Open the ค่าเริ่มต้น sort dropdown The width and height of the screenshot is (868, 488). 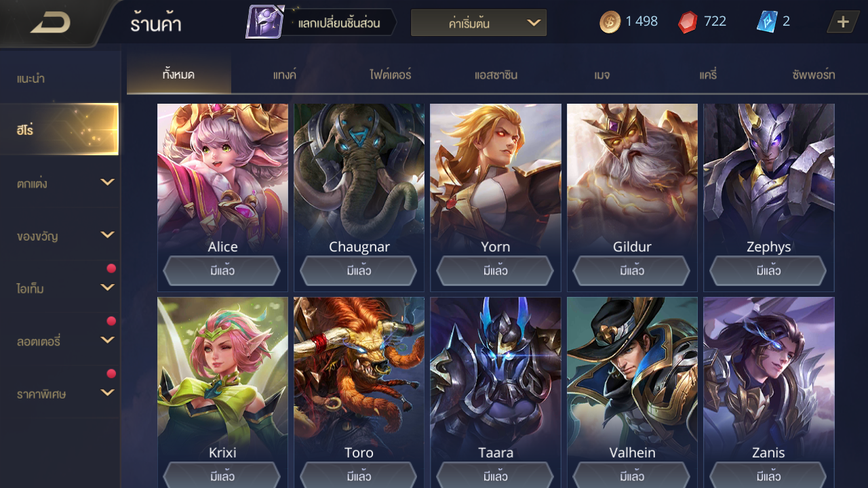coord(479,23)
